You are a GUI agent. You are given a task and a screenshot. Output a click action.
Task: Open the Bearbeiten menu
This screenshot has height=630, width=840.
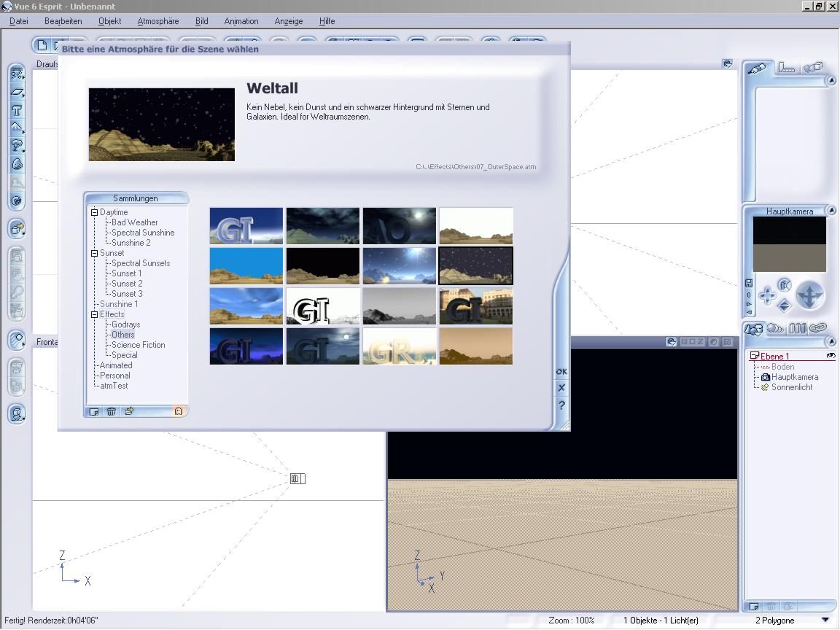click(63, 21)
